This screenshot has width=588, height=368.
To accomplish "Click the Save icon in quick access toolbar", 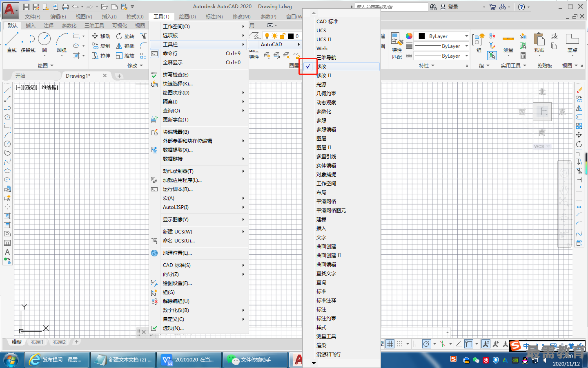I will tap(26, 7).
